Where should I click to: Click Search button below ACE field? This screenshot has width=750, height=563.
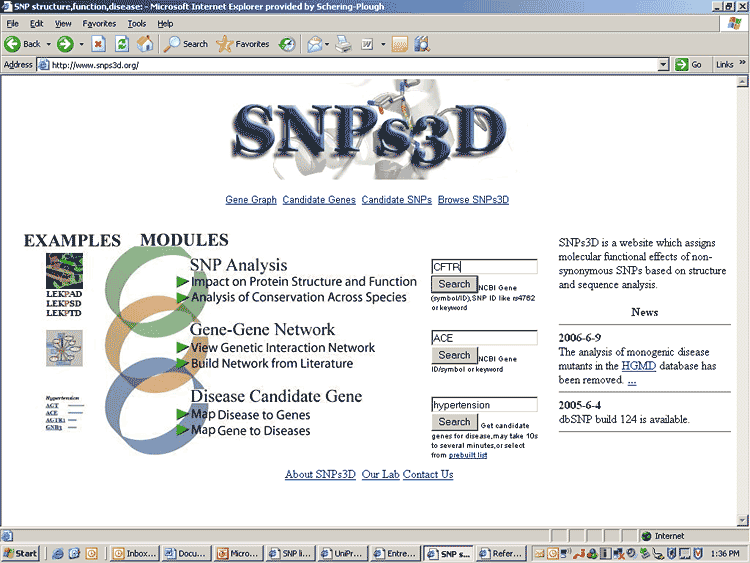click(454, 355)
